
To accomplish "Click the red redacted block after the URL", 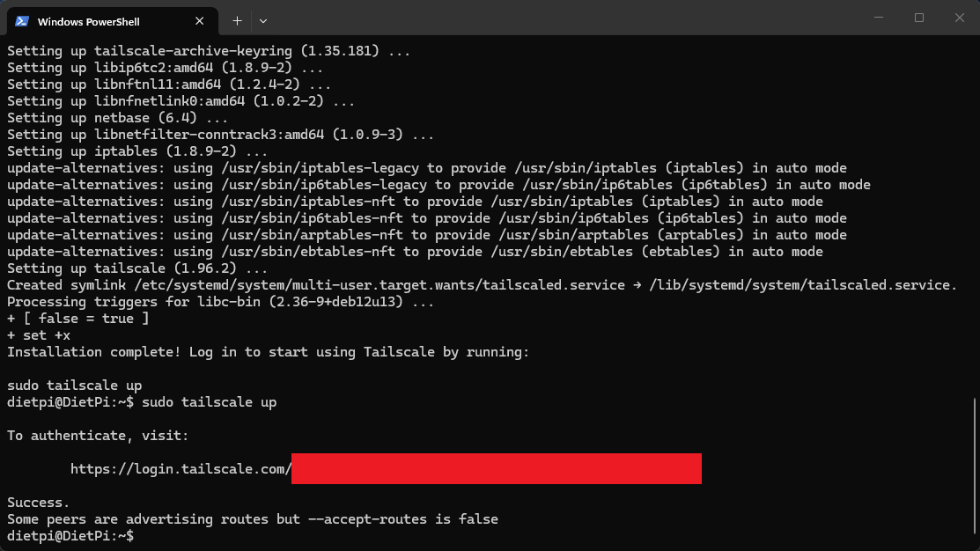I will (496, 469).
